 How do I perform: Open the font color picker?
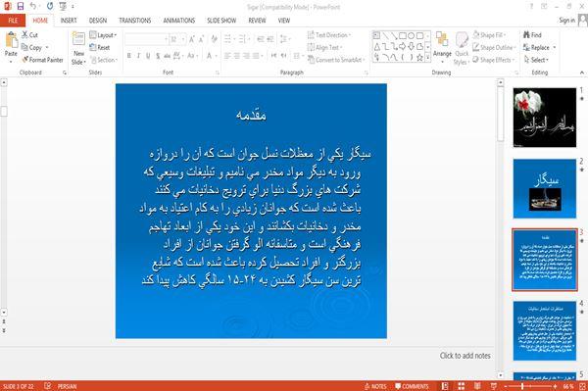point(211,56)
